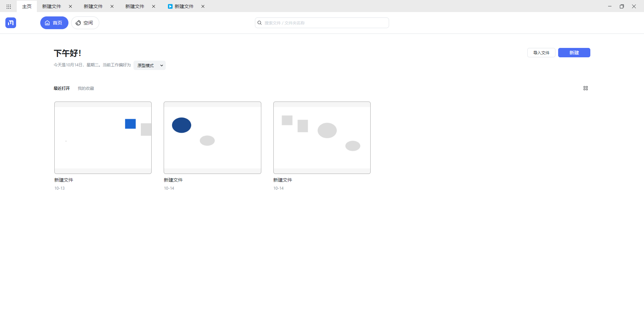Switch to 我的收藏 tab

[x=86, y=88]
